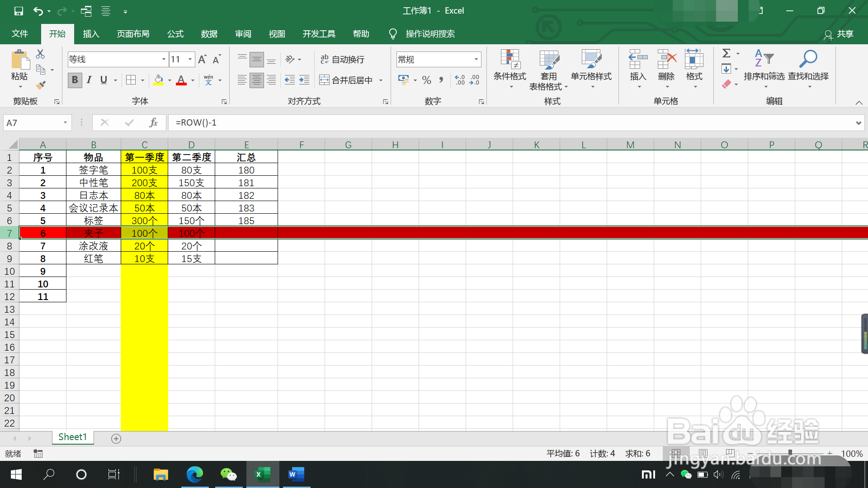Click the Cut scissors icon
The height and width of the screenshot is (488, 868).
coord(40,54)
